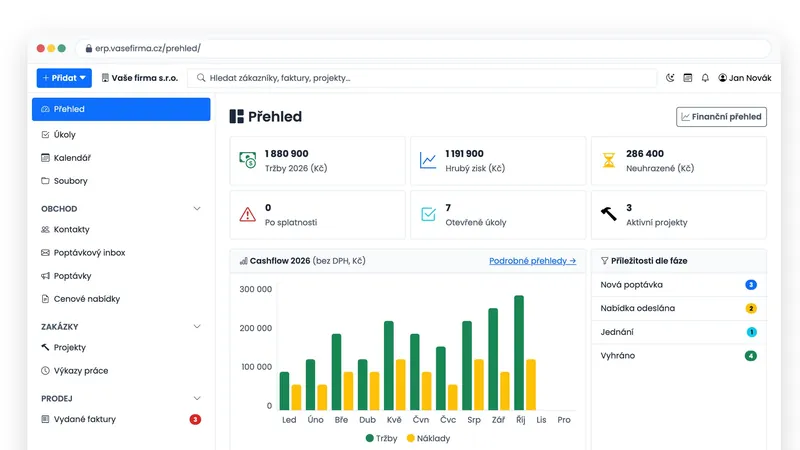Open notifications bell icon
The height and width of the screenshot is (450, 800).
705,78
